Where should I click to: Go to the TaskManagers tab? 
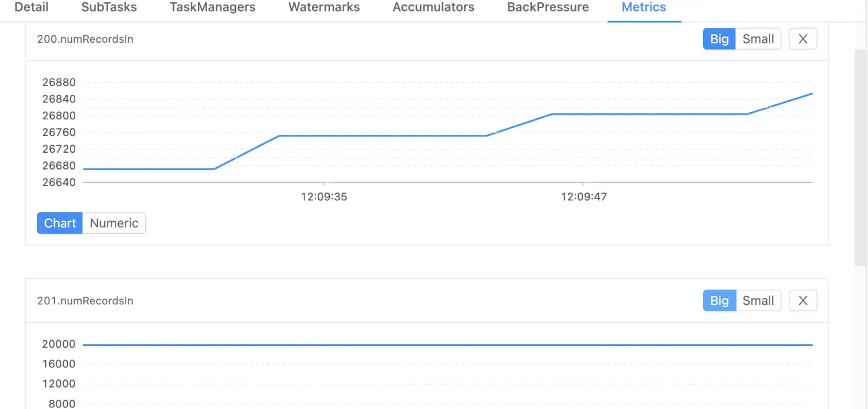(212, 8)
